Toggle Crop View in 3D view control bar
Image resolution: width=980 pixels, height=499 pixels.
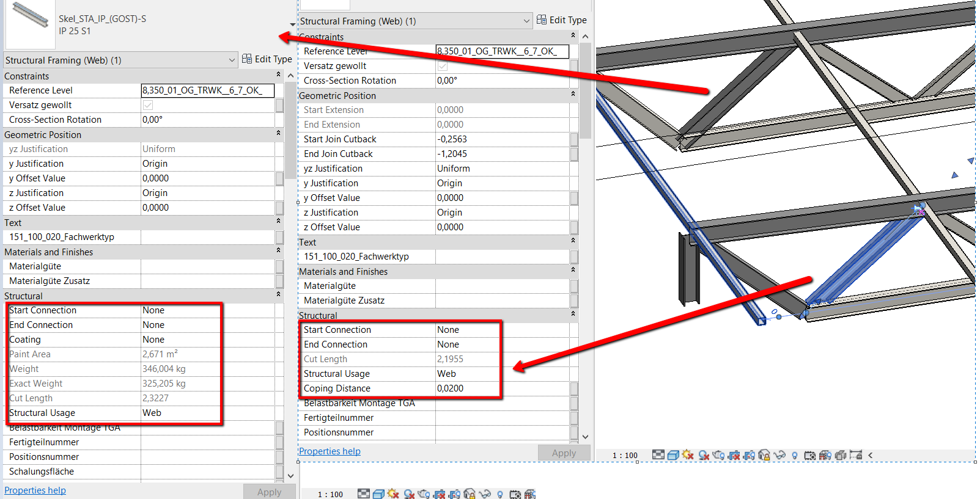pyautogui.click(x=734, y=455)
